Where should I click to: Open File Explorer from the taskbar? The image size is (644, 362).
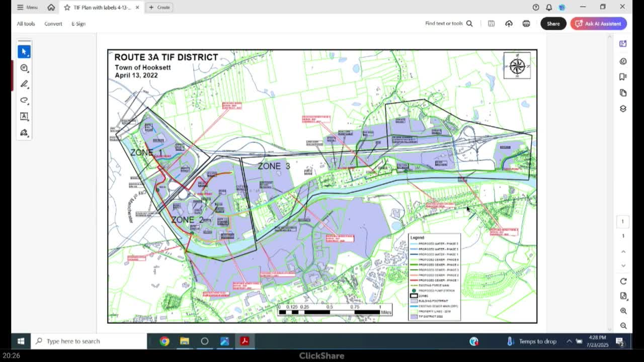click(x=185, y=341)
